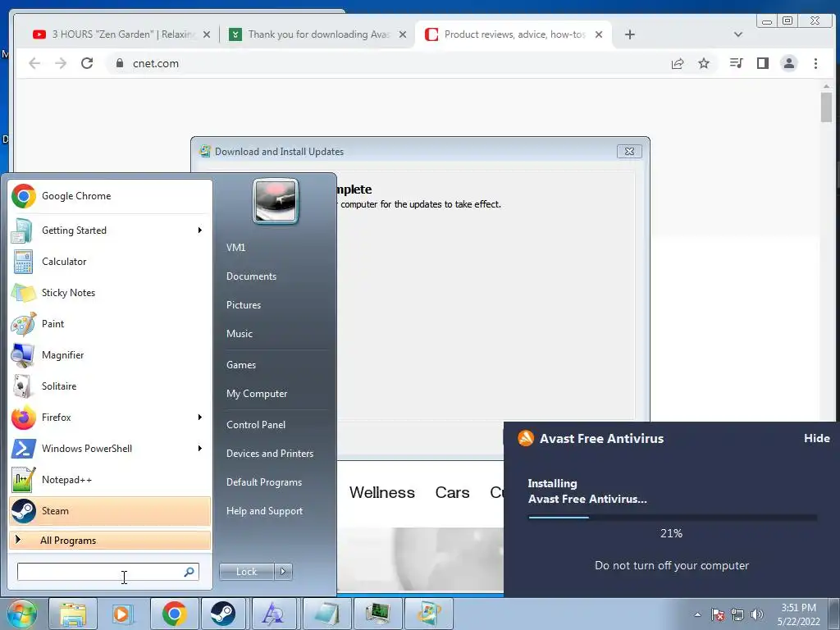This screenshot has height=630, width=840.
Task: Open Chrome media controls icon
Action: tap(736, 63)
